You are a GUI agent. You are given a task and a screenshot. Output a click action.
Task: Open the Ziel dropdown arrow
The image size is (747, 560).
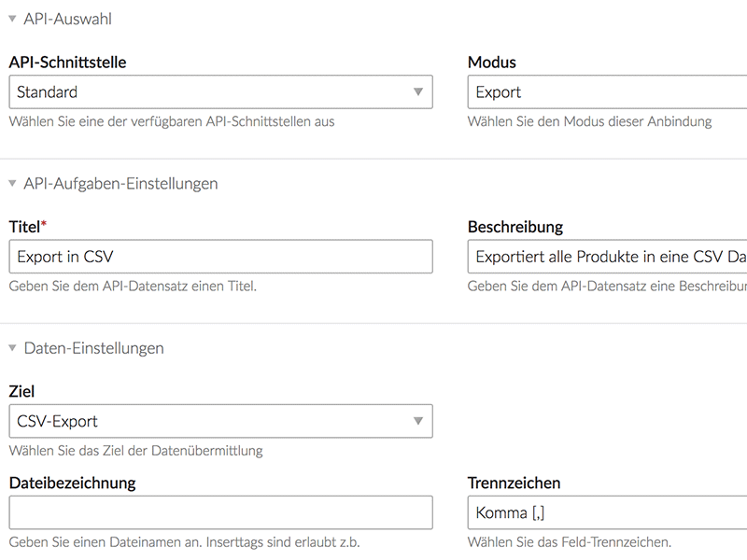pyautogui.click(x=418, y=421)
